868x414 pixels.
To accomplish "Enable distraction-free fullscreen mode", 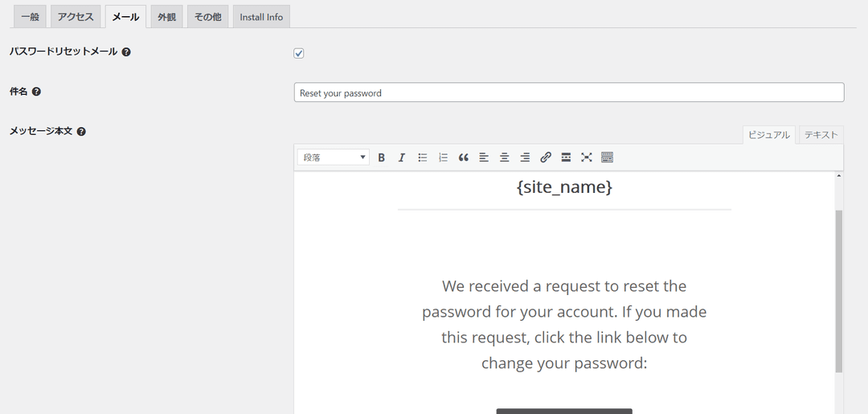I will point(586,158).
